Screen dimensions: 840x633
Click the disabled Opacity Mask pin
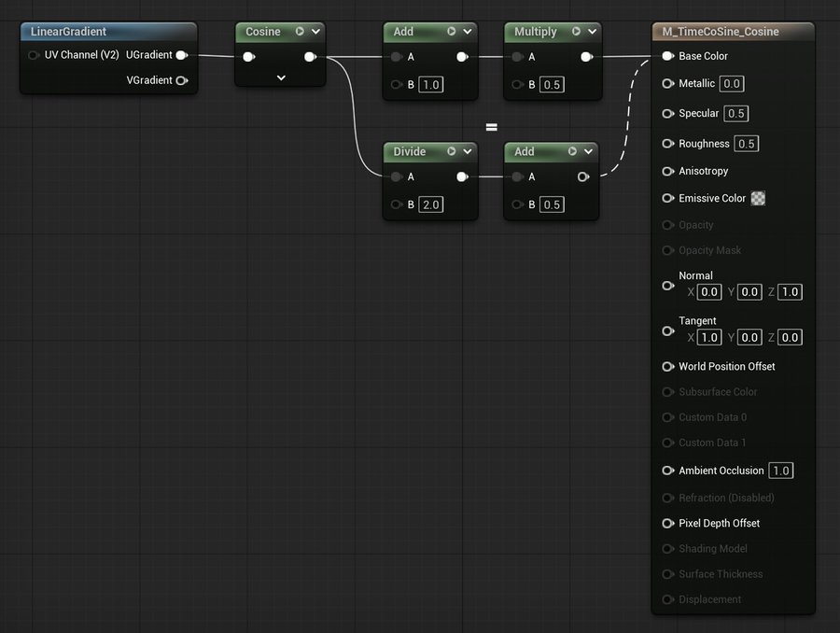tap(667, 250)
